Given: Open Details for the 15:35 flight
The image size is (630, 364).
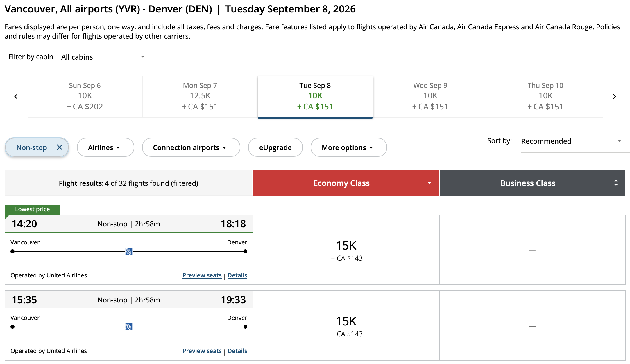Looking at the screenshot, I should pos(237,351).
